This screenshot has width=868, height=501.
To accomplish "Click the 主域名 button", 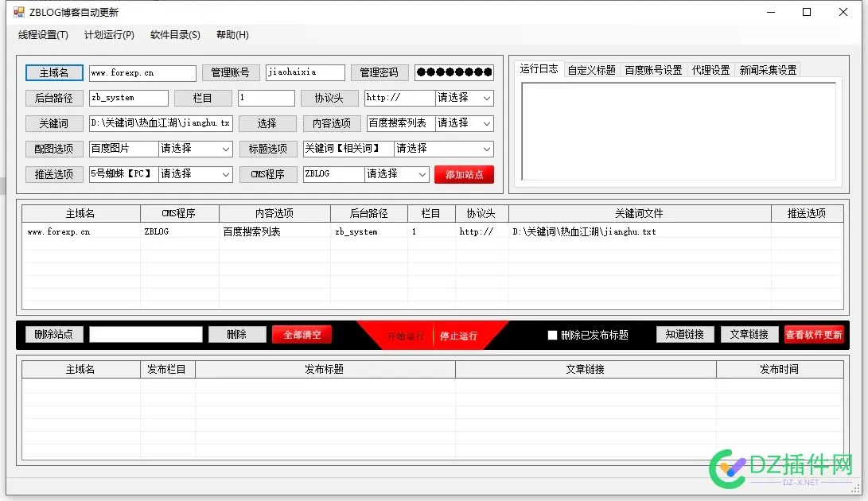I will (53, 72).
